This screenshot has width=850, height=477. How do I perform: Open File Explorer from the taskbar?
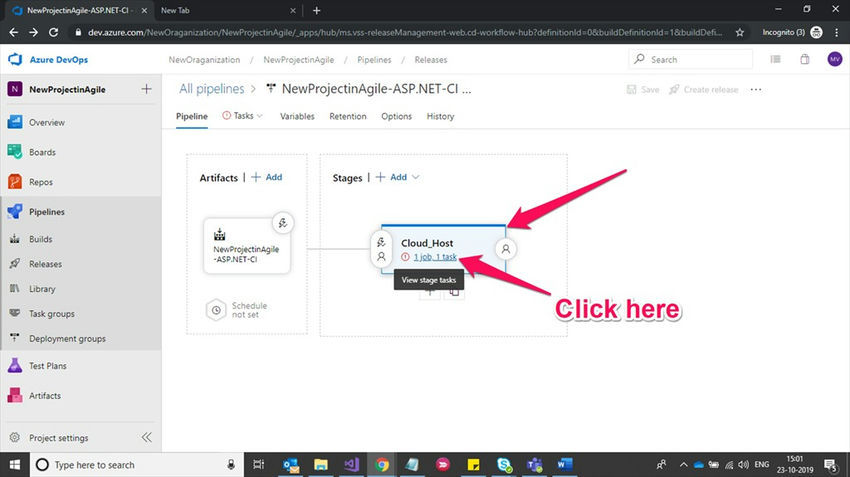[321, 465]
